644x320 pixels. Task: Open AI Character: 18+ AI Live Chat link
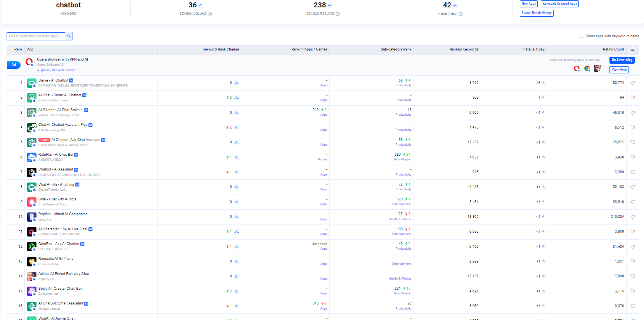63,229
